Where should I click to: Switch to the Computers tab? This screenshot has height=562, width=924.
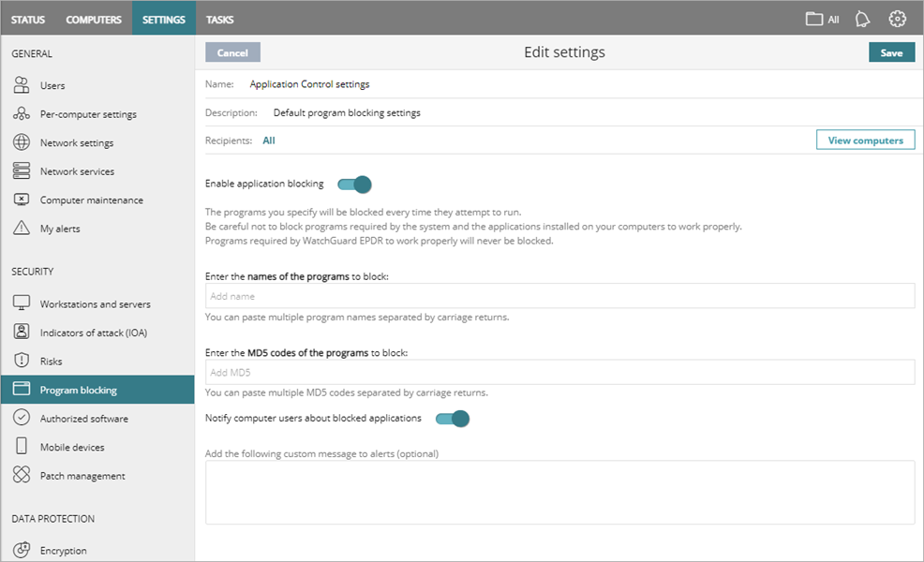[x=94, y=19]
